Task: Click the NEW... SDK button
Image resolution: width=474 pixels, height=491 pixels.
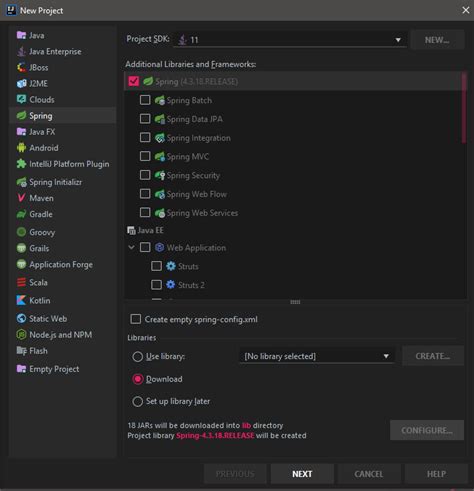Action: [437, 40]
